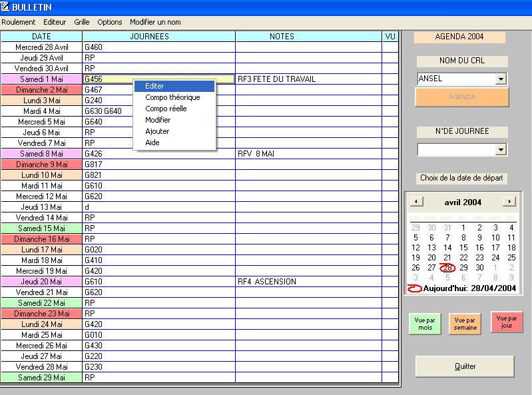This screenshot has width=532, height=395.
Task: Click the BULLETIN title bar app icon
Action: pyautogui.click(x=6, y=7)
